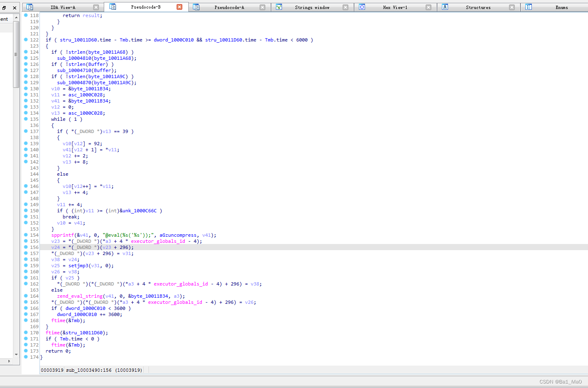Close the Structures tab
Viewport: 588px width, 388px height.
(512, 7)
